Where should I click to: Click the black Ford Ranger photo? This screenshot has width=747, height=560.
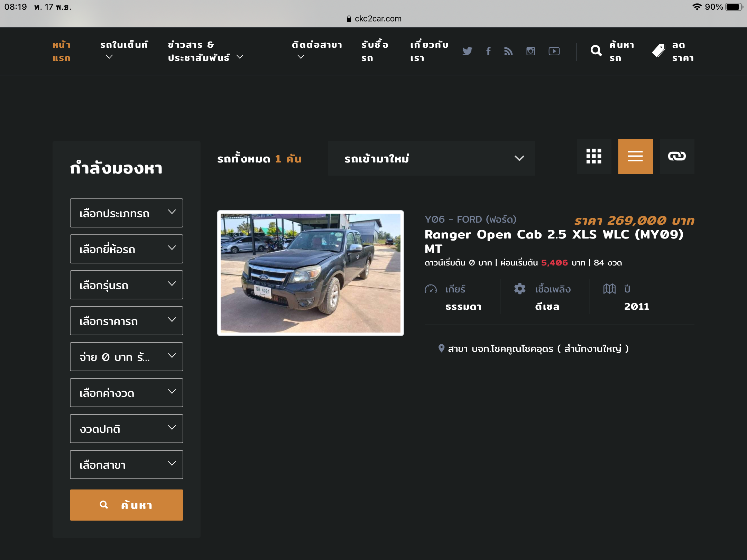pyautogui.click(x=310, y=273)
